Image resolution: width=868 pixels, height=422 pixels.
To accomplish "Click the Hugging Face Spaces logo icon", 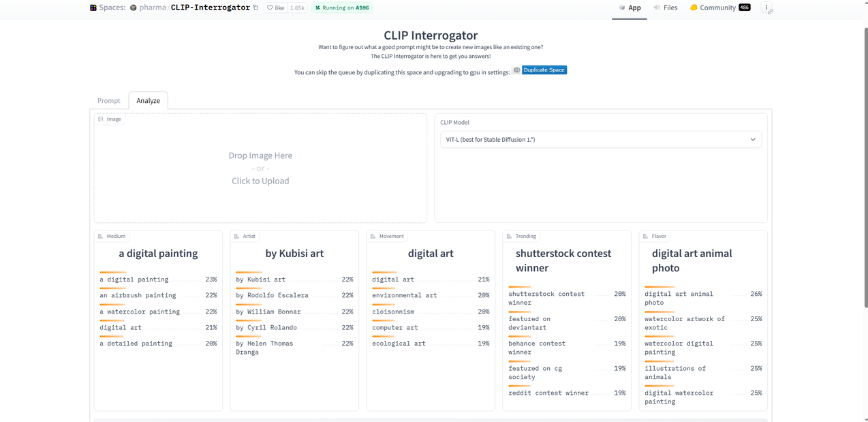I will pos(93,8).
